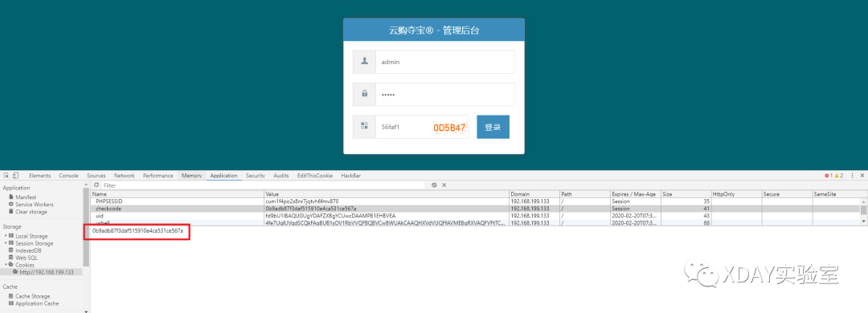Open the DevTools three-dot menu
The image size is (868, 313).
coord(853,175)
